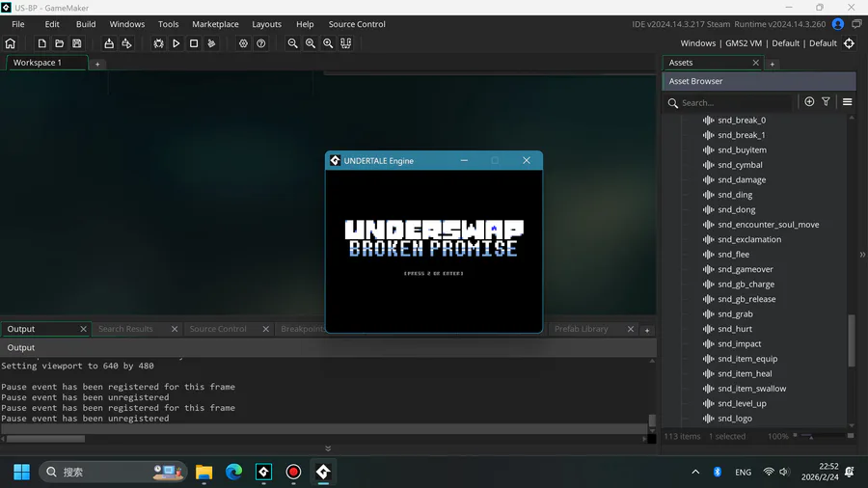Clean the build cache broom icon

tap(211, 43)
